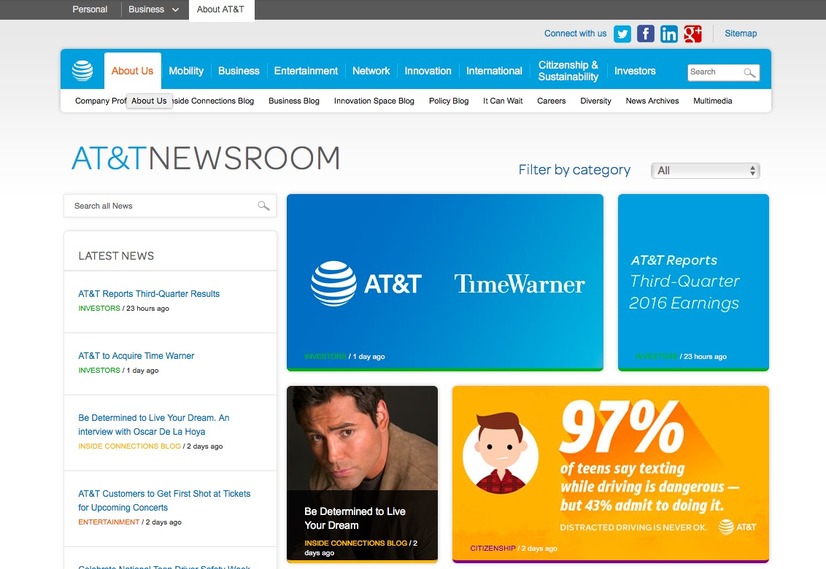Expand the Business dropdown chevron in top bar
Screen dimensions: 826x569
coord(175,9)
